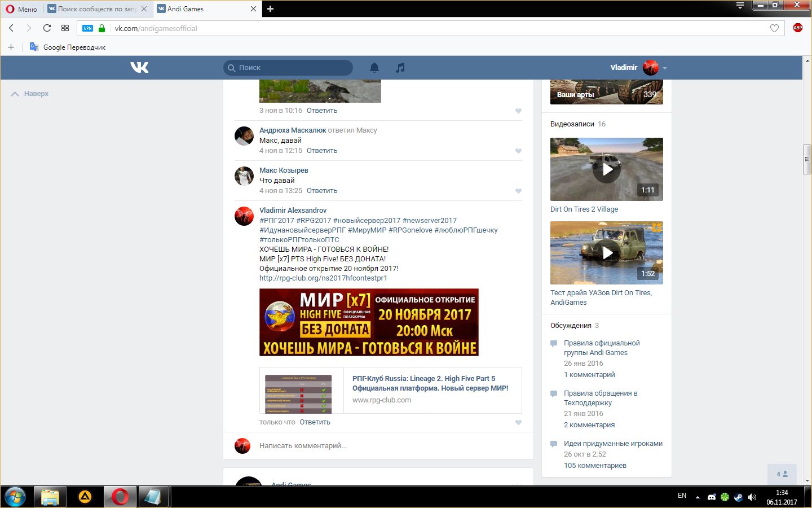Open link rpg-club.org/ns2017hfcontestpr1
Viewport: 812px width, 508px height.
point(323,278)
